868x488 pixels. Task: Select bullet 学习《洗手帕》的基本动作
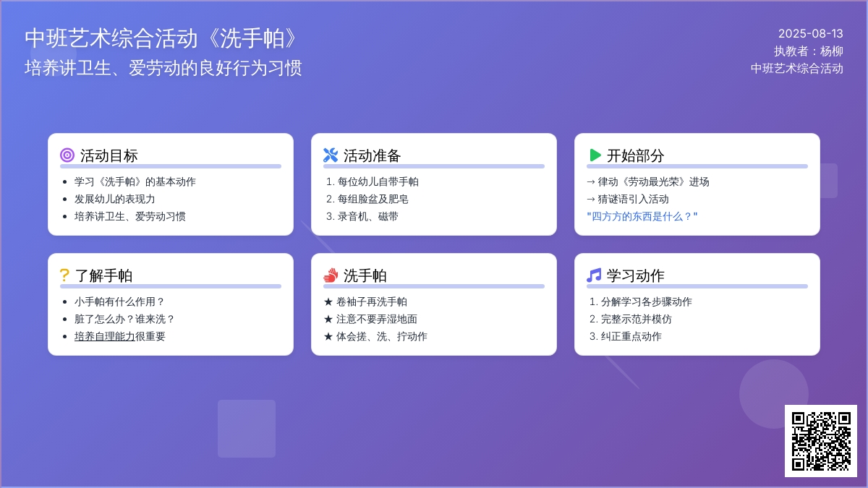(135, 181)
